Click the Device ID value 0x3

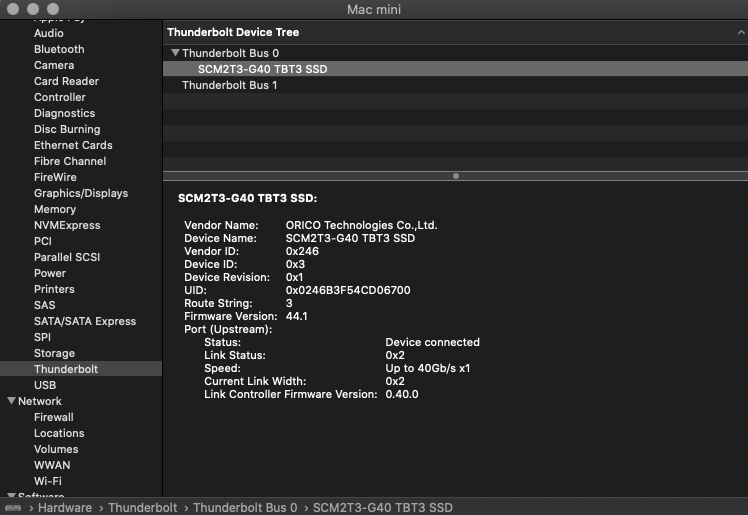[x=295, y=264]
